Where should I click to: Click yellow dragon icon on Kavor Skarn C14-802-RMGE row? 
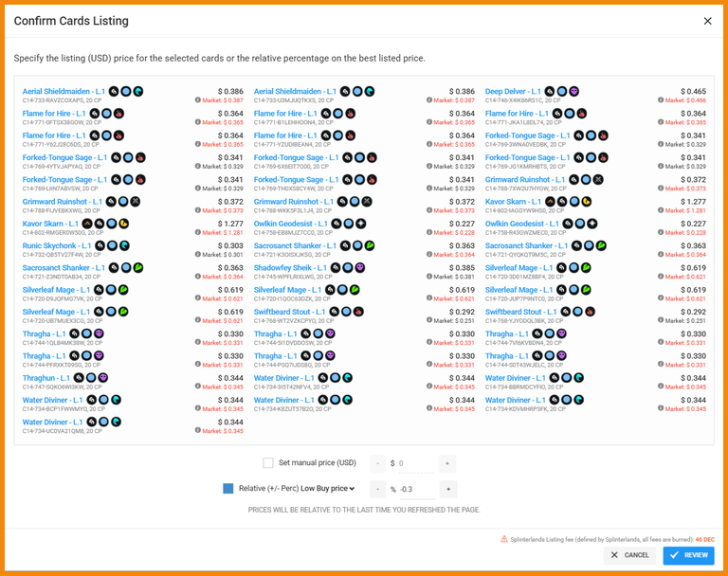click(x=123, y=224)
